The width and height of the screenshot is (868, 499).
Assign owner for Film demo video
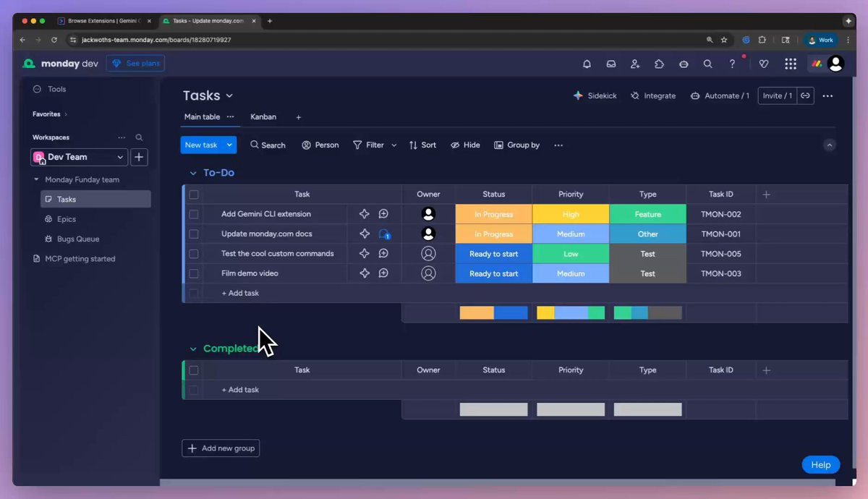point(428,273)
